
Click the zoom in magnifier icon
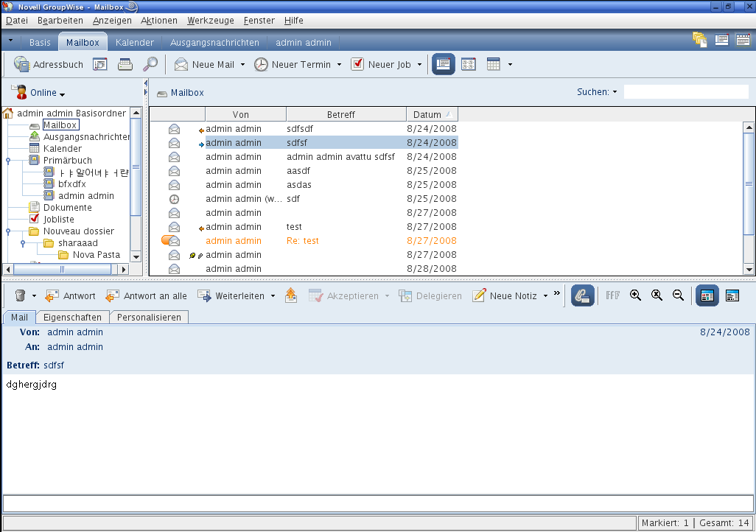coord(635,295)
